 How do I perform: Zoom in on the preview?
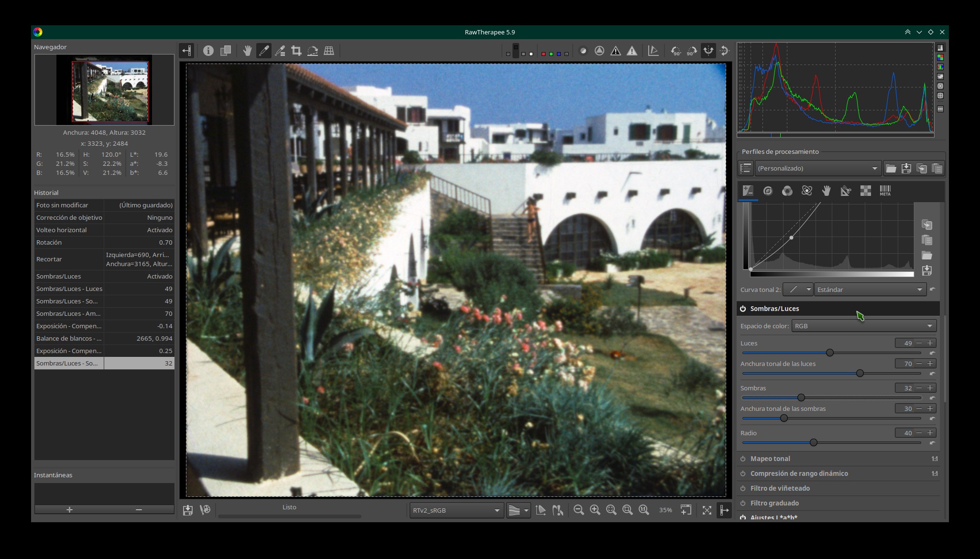pyautogui.click(x=595, y=510)
